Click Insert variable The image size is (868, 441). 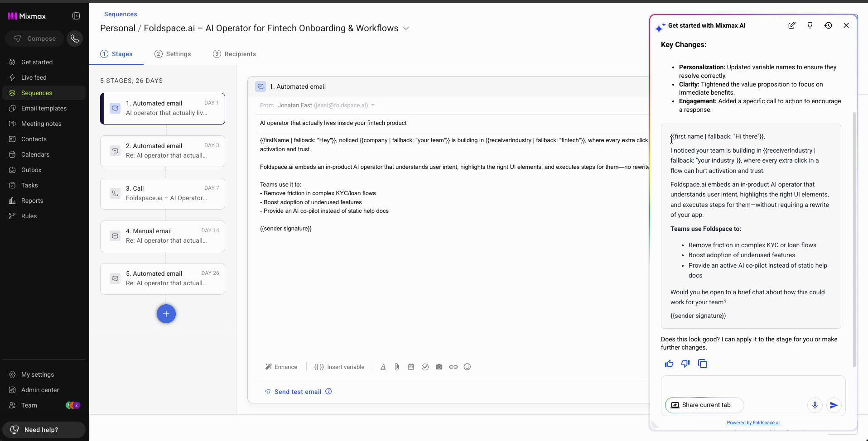[x=339, y=367]
